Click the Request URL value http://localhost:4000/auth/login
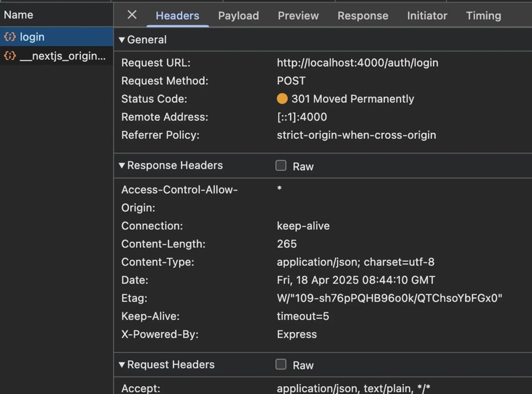Screen dimensions: 532x394 [x=358, y=62]
